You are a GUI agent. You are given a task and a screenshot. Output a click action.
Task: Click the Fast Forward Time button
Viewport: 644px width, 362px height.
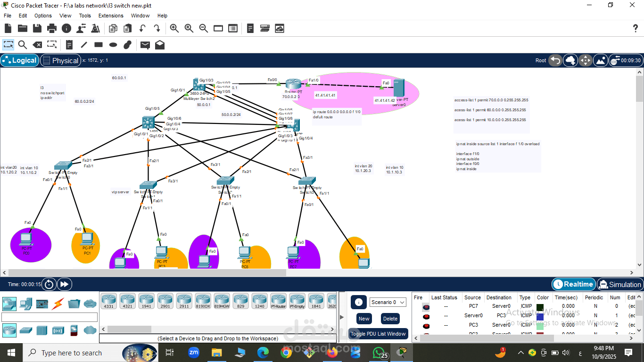pyautogui.click(x=65, y=284)
